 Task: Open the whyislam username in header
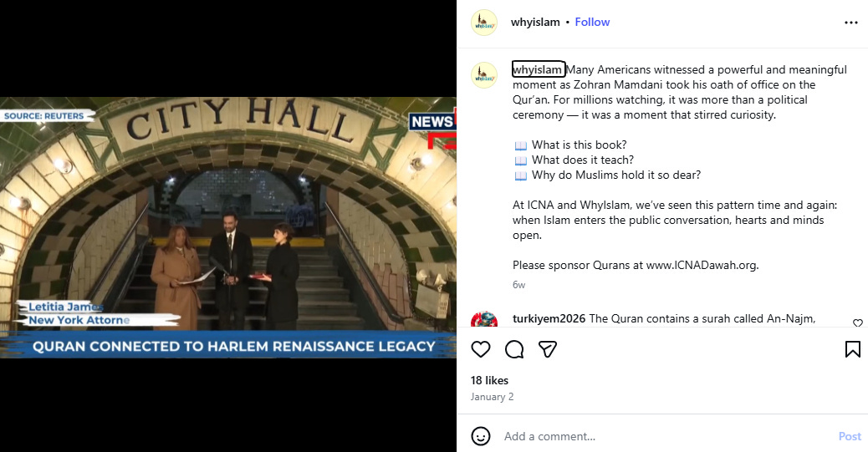click(x=534, y=22)
